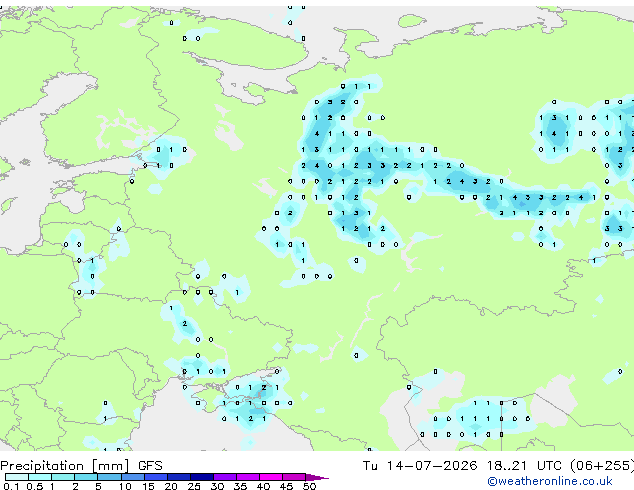Click the '30' legend label
634x490 pixels.
[218, 486]
